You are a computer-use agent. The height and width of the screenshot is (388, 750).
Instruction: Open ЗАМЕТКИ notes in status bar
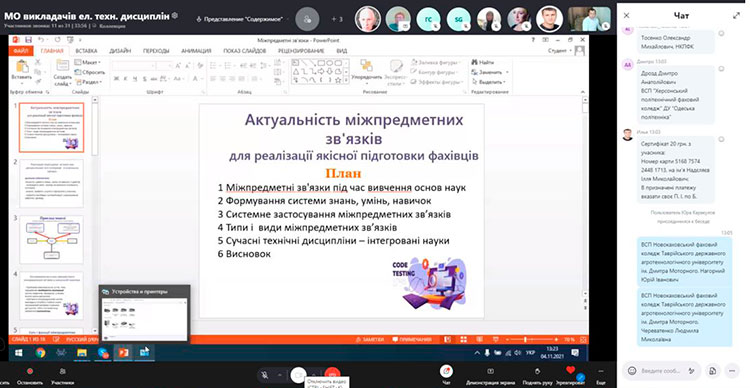(370, 340)
